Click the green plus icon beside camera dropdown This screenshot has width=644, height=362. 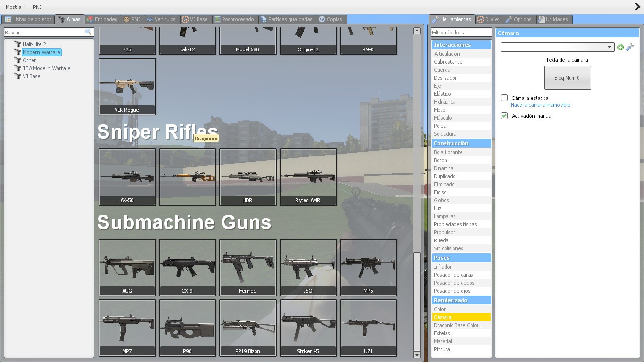(x=620, y=47)
